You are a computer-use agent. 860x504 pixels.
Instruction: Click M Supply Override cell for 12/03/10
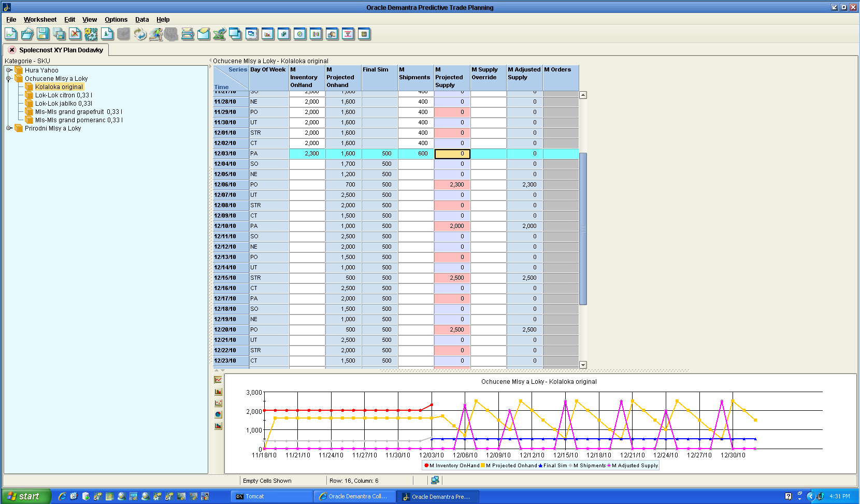click(488, 153)
